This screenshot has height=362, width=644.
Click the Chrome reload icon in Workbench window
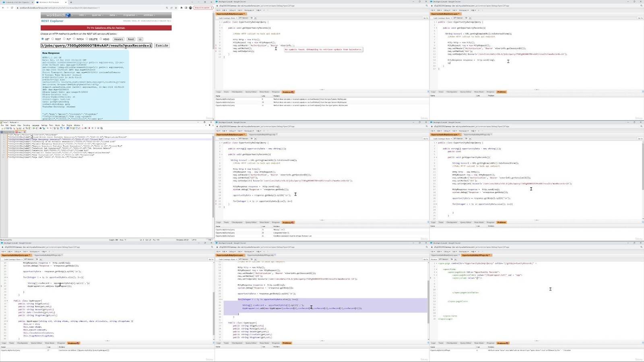point(12,8)
